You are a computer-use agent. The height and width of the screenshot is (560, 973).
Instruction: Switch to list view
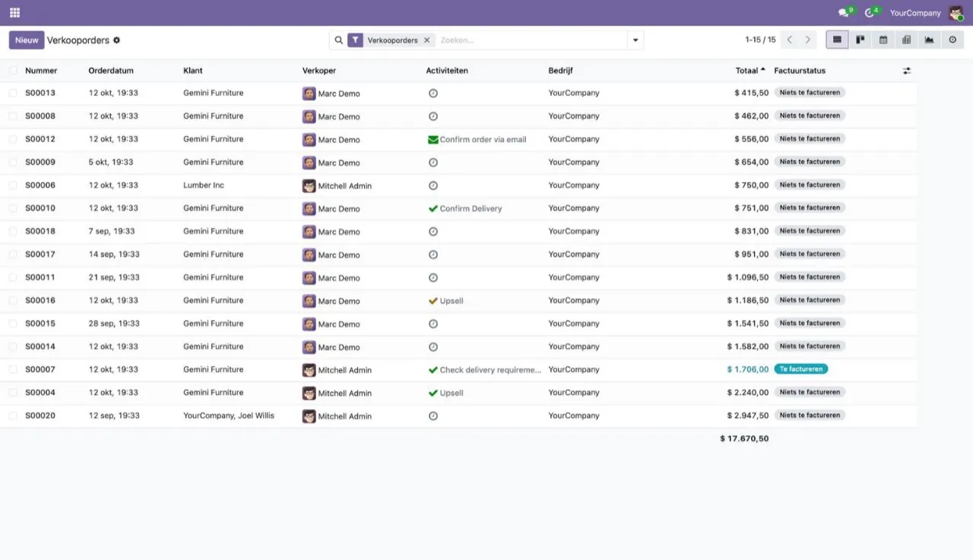pos(837,40)
